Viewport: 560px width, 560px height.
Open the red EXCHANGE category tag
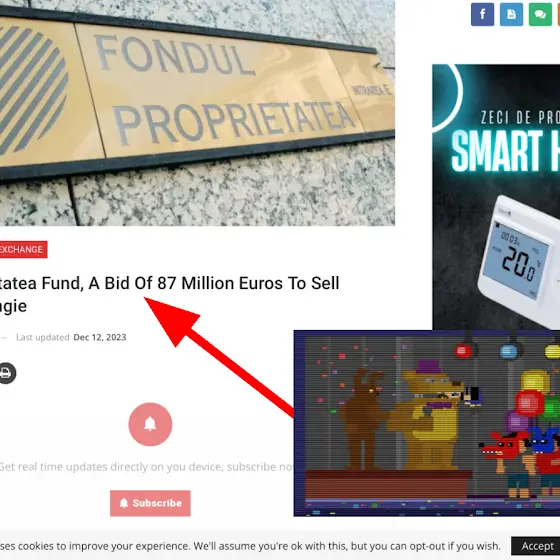23,249
